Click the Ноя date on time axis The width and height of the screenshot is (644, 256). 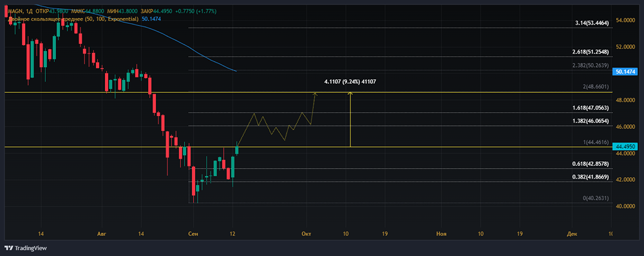coord(442,234)
